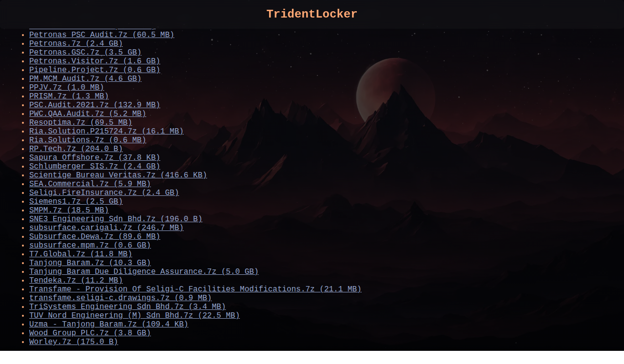Click the Schlumberger SIS.7z link
624x364 pixels.
(95, 167)
